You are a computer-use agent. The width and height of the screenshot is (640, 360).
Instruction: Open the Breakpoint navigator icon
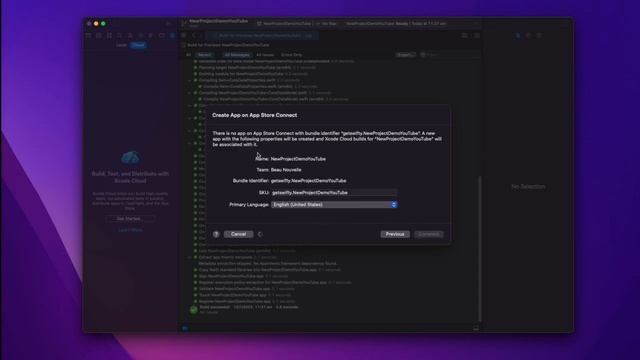click(x=162, y=36)
